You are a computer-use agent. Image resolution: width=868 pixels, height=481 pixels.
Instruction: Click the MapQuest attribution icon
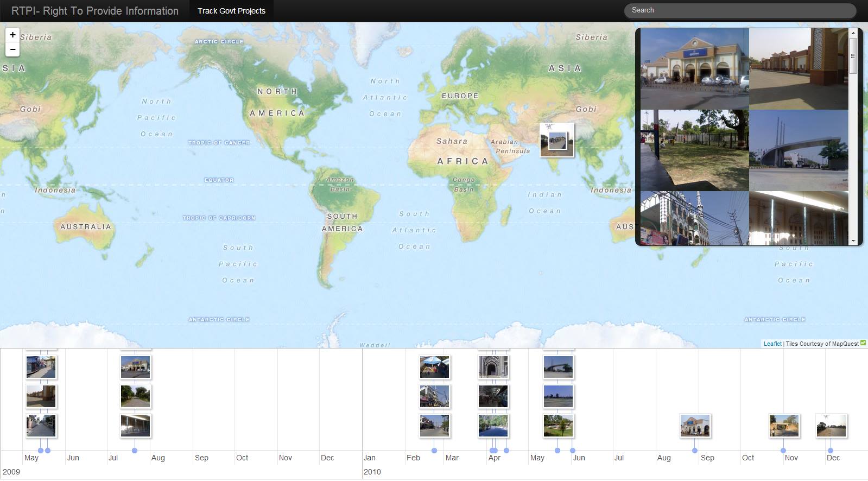[863, 343]
